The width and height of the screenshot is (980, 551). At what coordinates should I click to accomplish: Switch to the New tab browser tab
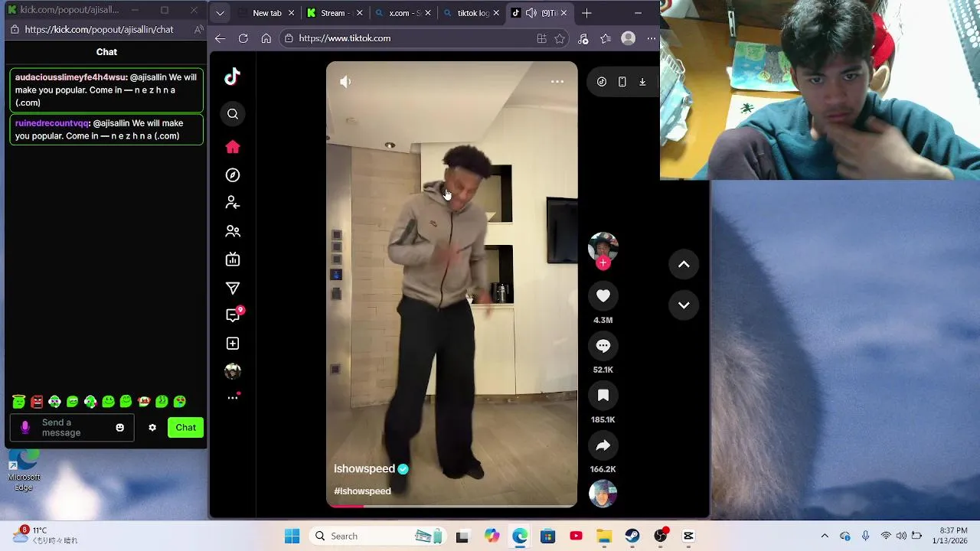tap(266, 13)
